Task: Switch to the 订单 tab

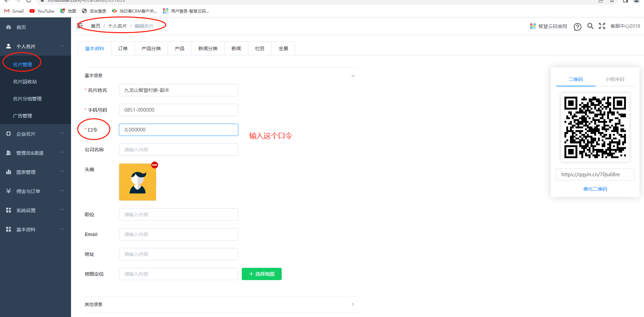Action: click(x=123, y=49)
